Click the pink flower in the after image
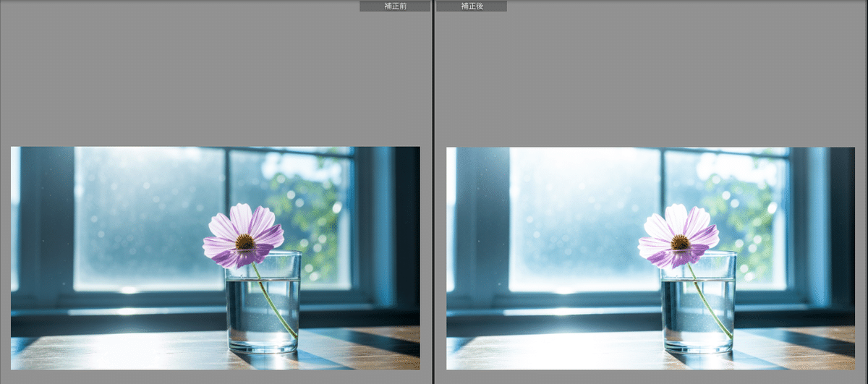 pyautogui.click(x=678, y=236)
